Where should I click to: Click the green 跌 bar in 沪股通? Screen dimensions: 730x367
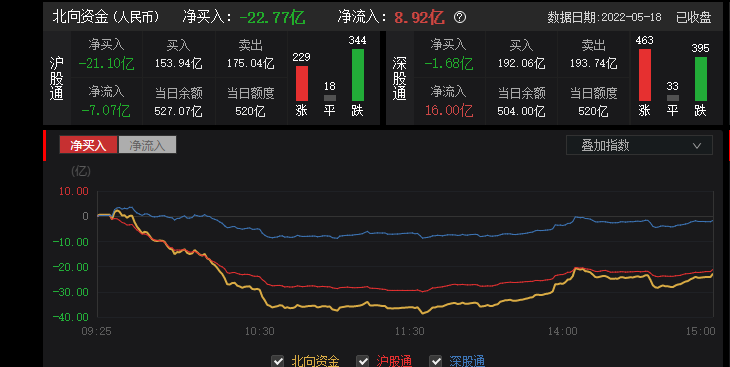point(358,75)
